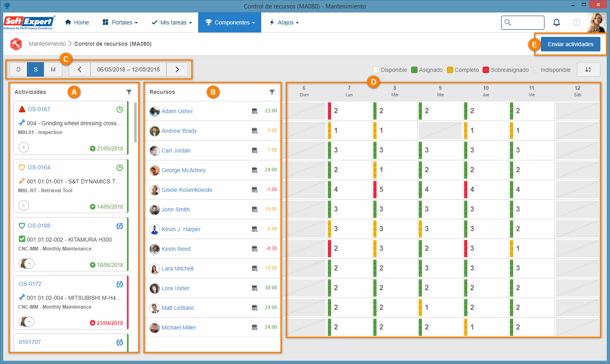Go to Home
The image size is (610, 364).
tap(77, 22)
